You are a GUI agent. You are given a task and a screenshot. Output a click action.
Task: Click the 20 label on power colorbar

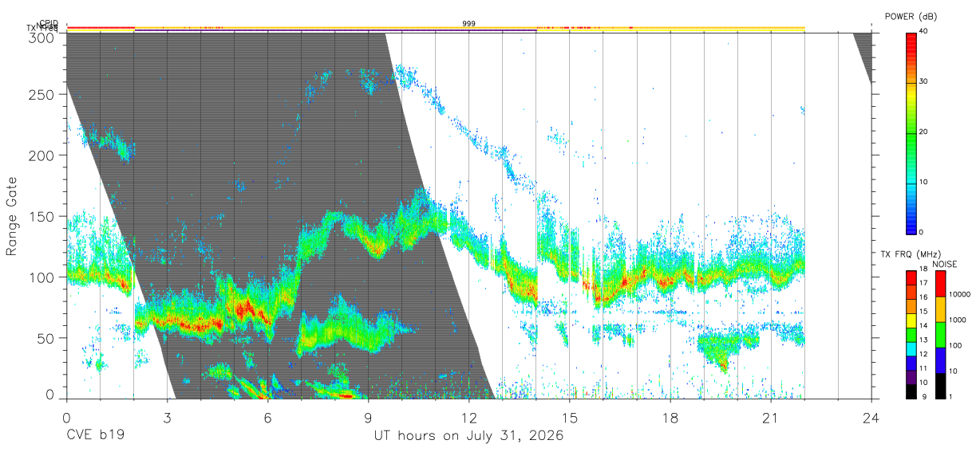pyautogui.click(x=924, y=132)
